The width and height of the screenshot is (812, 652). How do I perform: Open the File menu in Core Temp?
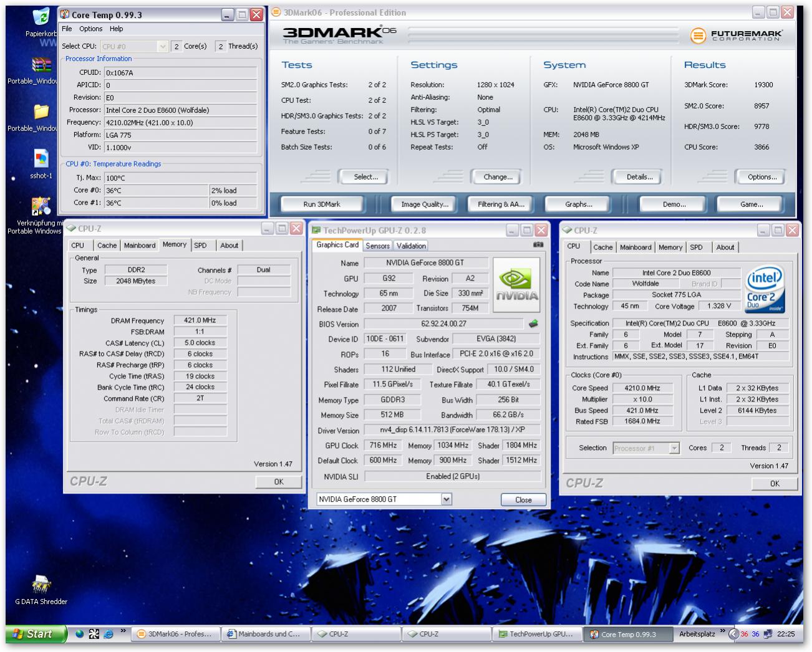67,29
